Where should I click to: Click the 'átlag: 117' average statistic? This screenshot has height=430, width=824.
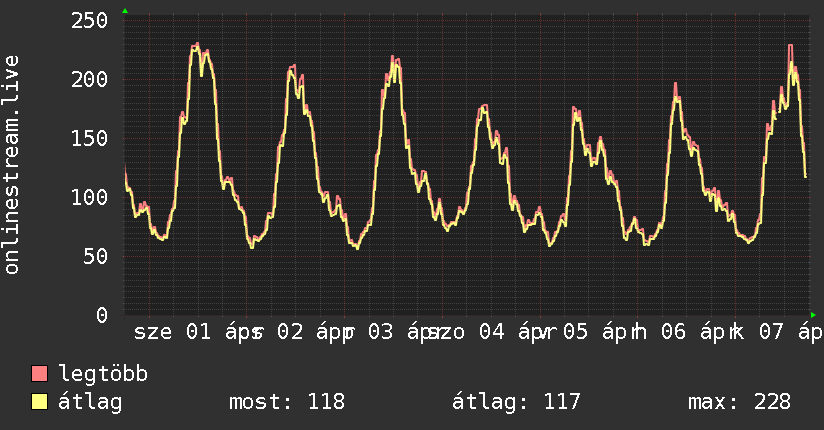coord(517,403)
